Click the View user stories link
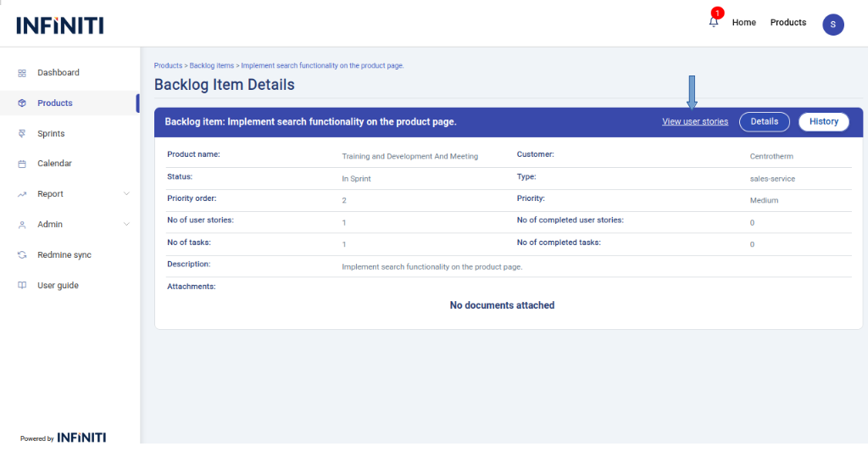The height and width of the screenshot is (452, 868). pos(694,122)
